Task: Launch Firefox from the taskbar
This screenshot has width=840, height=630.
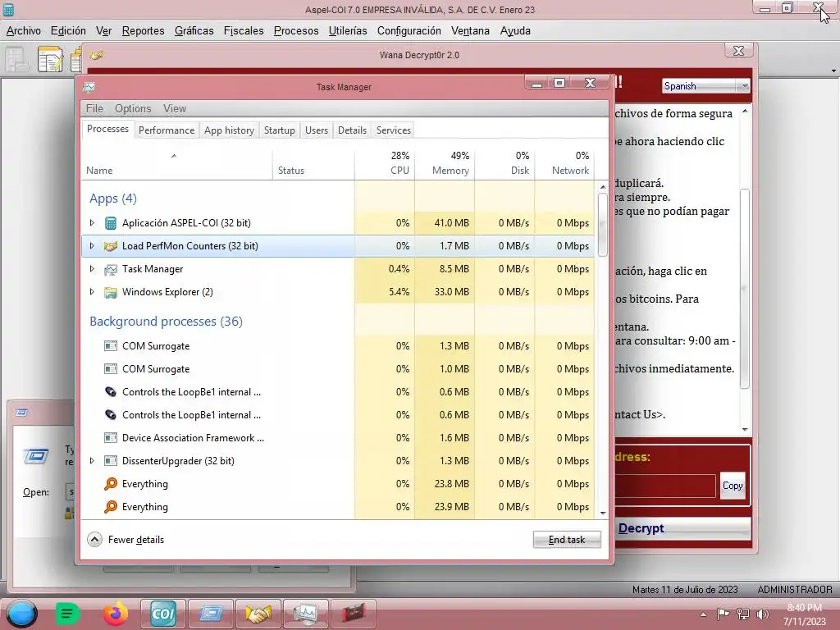Action: [x=115, y=614]
